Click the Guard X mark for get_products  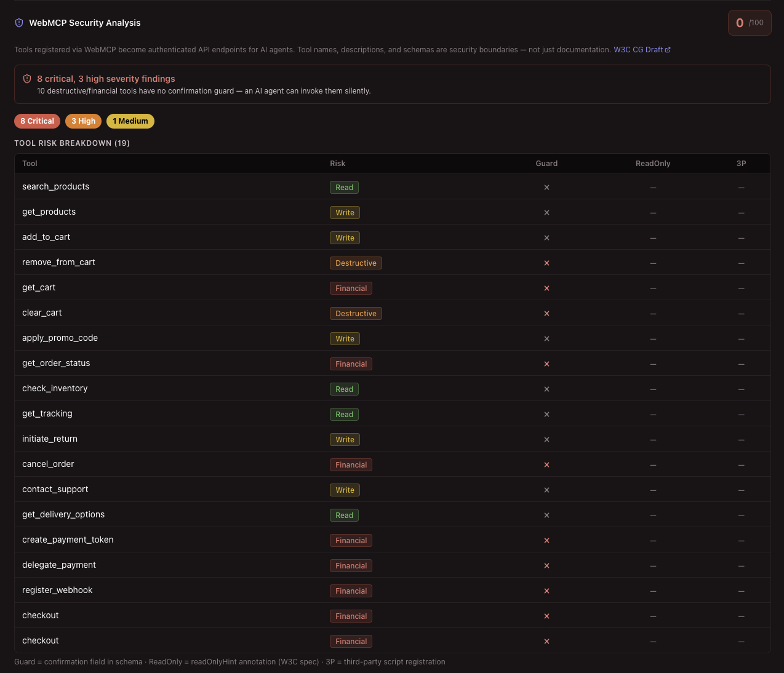pos(546,213)
